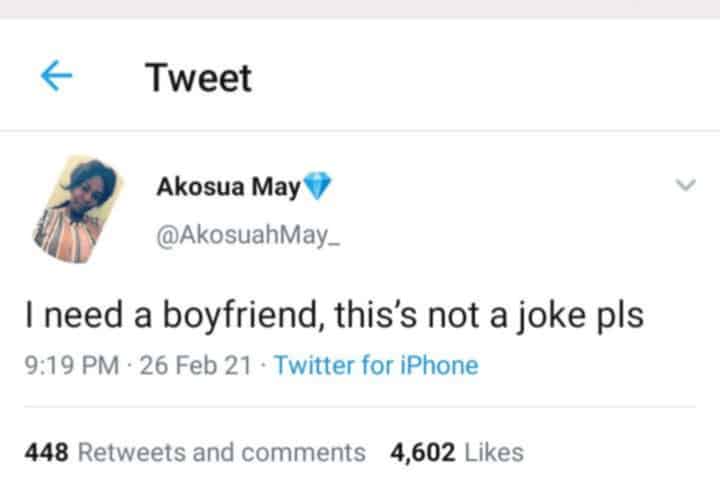720x493 pixels.
Task: Open the Twitter for iPhone source link
Action: 376,365
